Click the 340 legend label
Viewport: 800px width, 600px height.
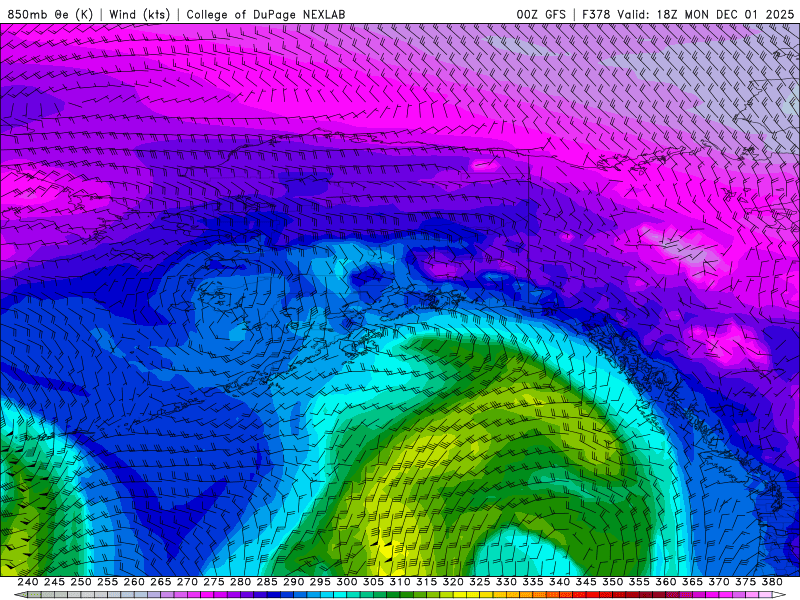click(559, 582)
